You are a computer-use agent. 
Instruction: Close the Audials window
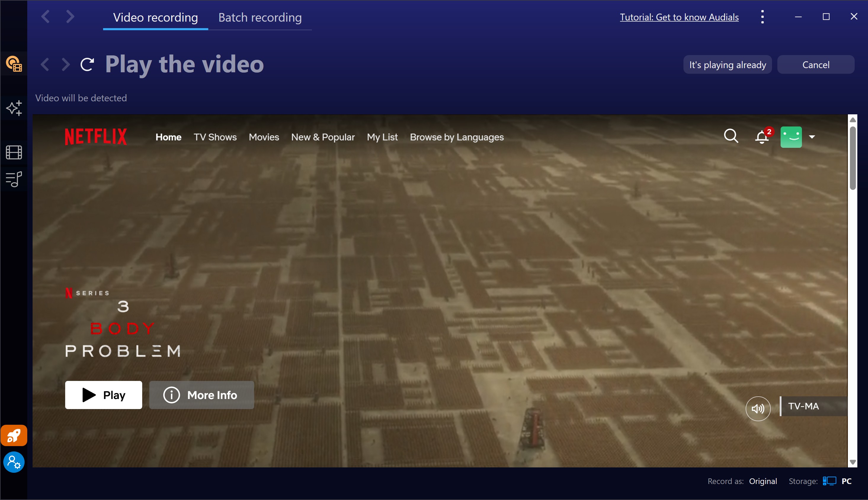[x=854, y=17]
